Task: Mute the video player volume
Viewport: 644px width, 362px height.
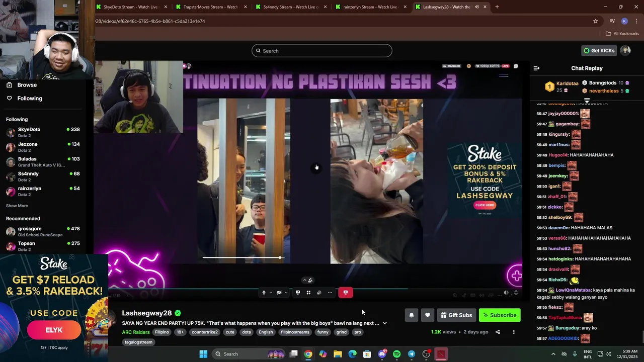Action: point(506,293)
